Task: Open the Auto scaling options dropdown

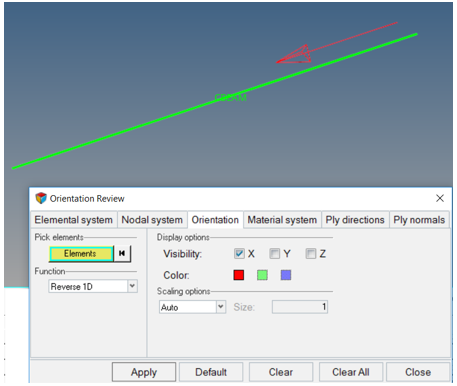Action: tap(192, 307)
